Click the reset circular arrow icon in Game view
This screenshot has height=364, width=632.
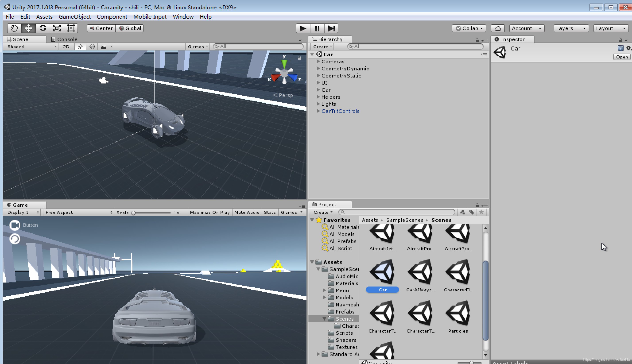coord(15,239)
